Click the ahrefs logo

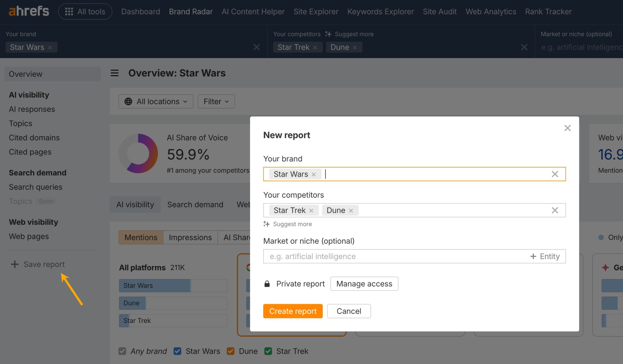point(29,11)
